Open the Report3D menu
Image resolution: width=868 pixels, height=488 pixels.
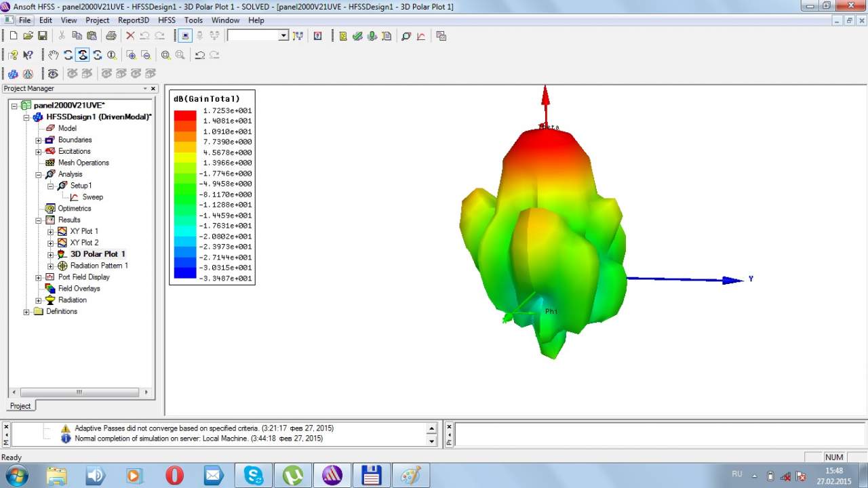pos(133,20)
